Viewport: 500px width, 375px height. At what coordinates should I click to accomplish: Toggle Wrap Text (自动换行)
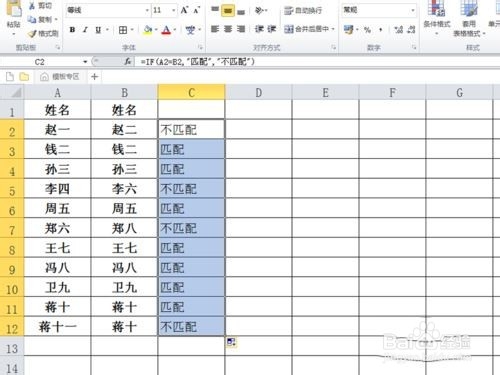click(303, 11)
